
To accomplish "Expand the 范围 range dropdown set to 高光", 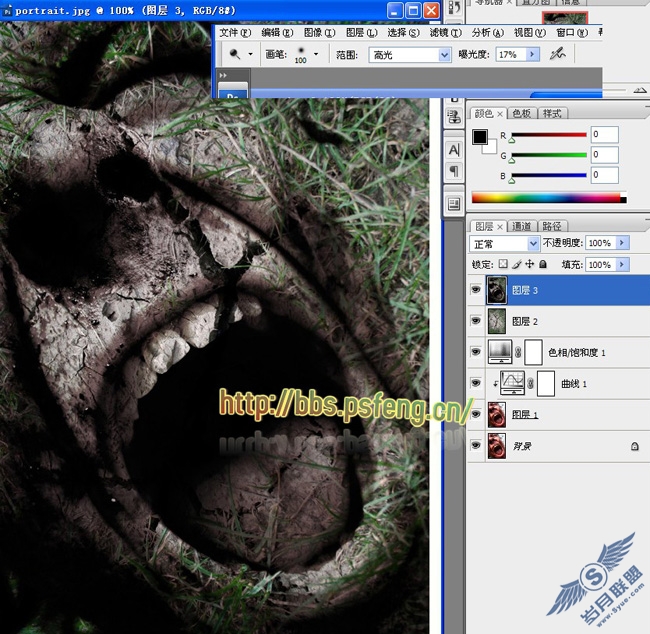I will [410, 55].
